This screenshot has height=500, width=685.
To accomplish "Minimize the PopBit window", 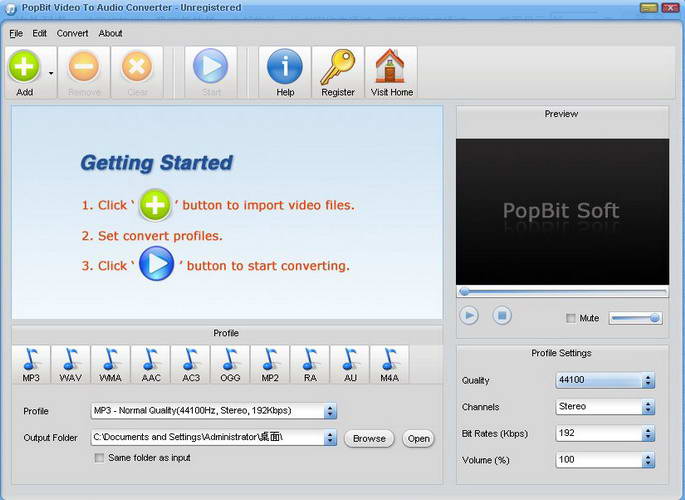I will pyautogui.click(x=649, y=7).
